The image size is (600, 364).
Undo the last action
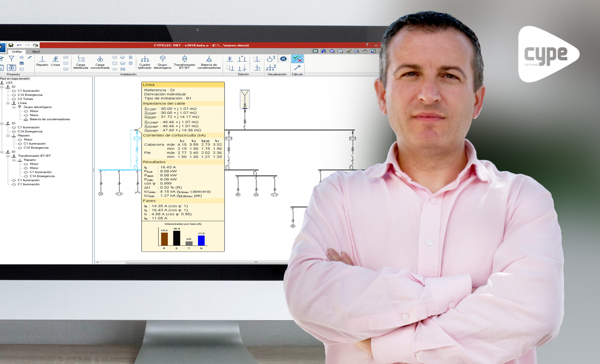click(x=19, y=45)
